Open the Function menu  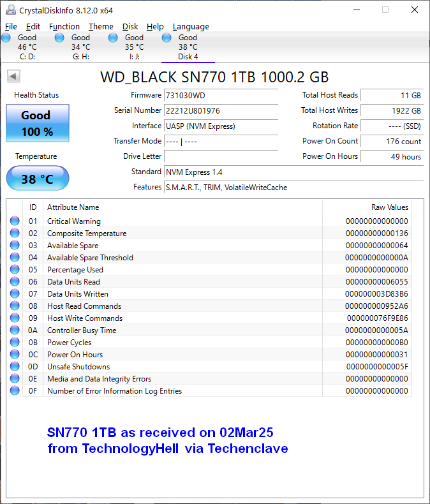pos(64,26)
